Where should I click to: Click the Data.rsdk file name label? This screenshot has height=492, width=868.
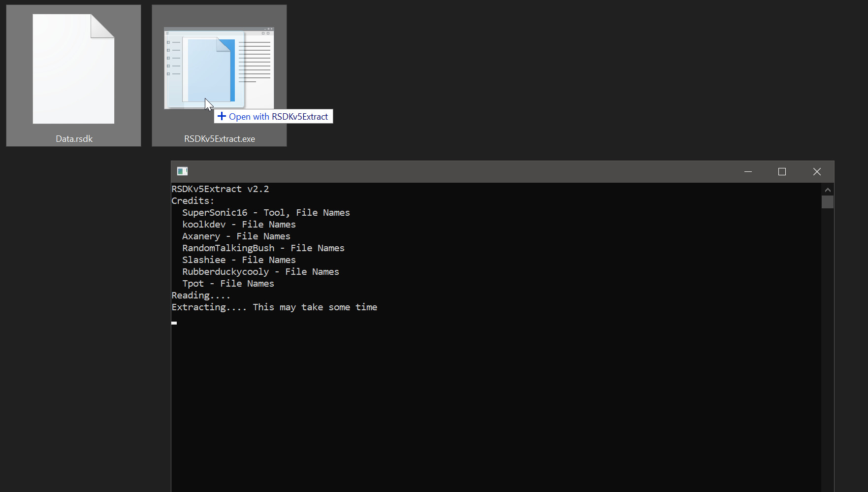click(x=74, y=139)
